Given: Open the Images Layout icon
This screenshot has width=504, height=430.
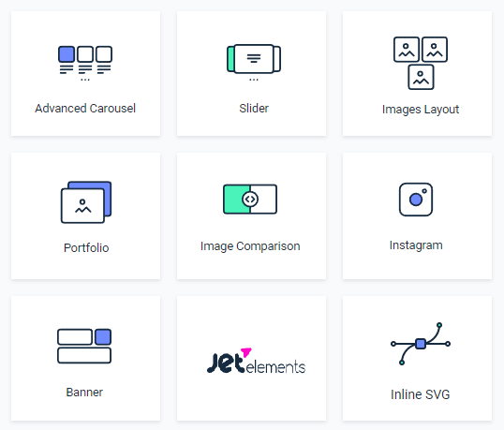Looking at the screenshot, I should coord(421,64).
